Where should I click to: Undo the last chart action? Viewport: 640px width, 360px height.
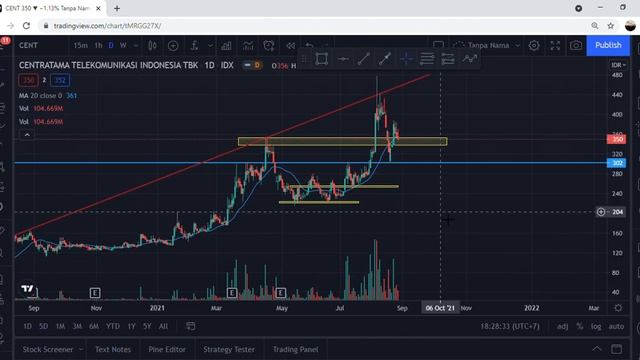point(310,45)
